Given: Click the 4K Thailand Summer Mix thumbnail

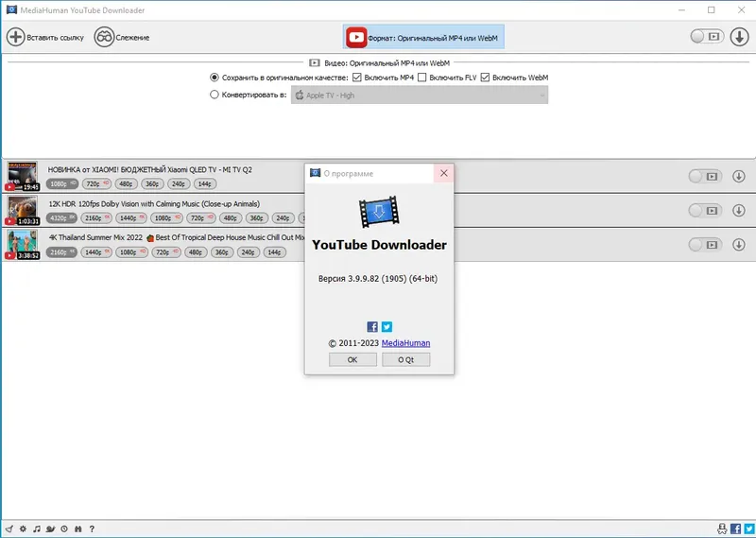Looking at the screenshot, I should [x=22, y=245].
